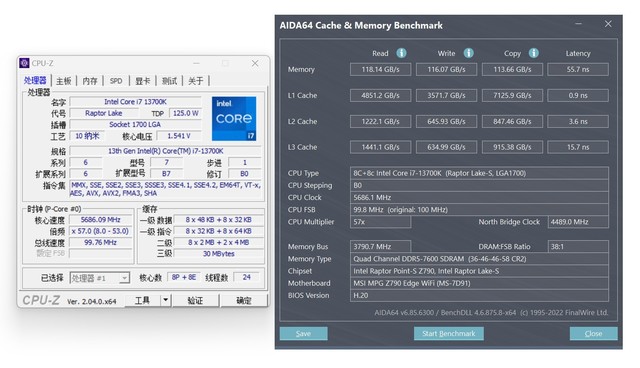Click the Close button at AIDA64 bottom
This screenshot has width=640, height=368.
tap(593, 333)
